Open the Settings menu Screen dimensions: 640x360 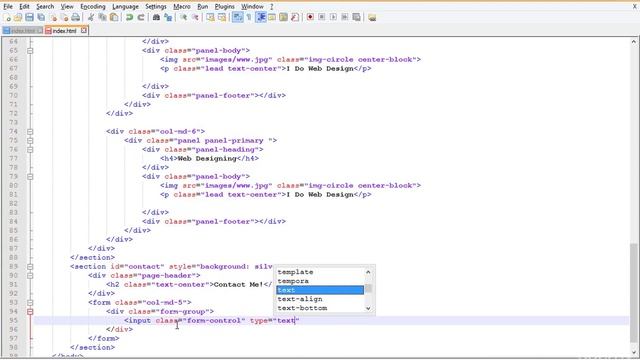[156, 7]
